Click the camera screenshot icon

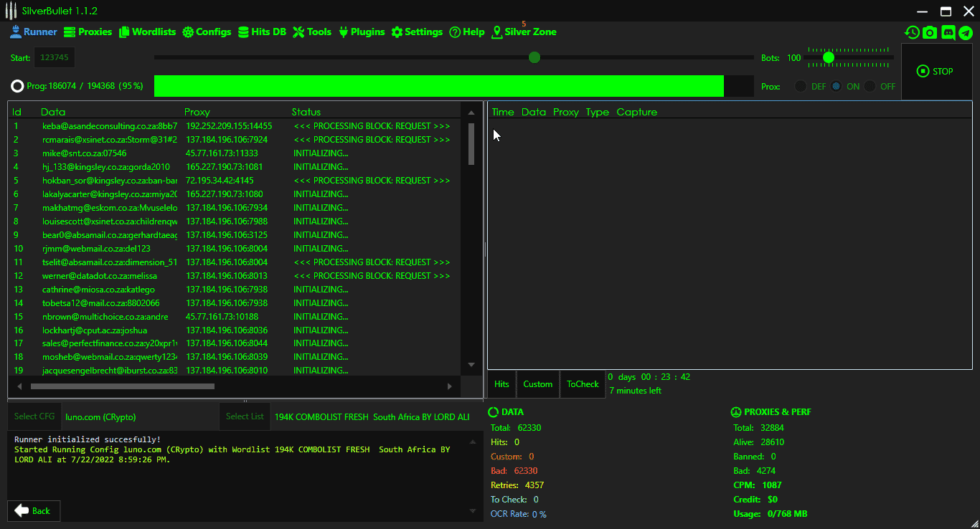(930, 32)
